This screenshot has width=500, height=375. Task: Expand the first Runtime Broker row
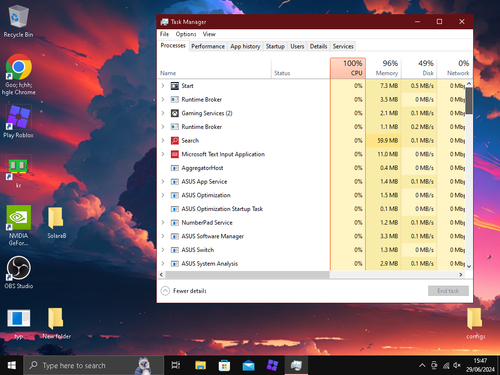pos(163,100)
